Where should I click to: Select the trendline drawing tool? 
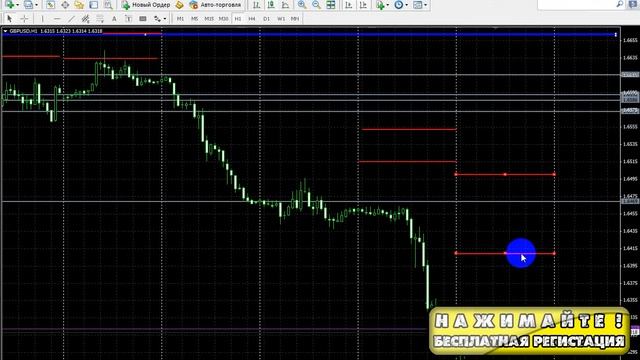[x=71, y=19]
